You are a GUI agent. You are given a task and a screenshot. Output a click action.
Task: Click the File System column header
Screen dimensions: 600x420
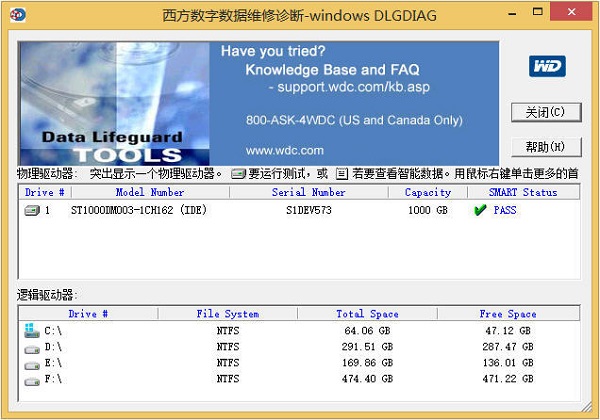click(228, 314)
